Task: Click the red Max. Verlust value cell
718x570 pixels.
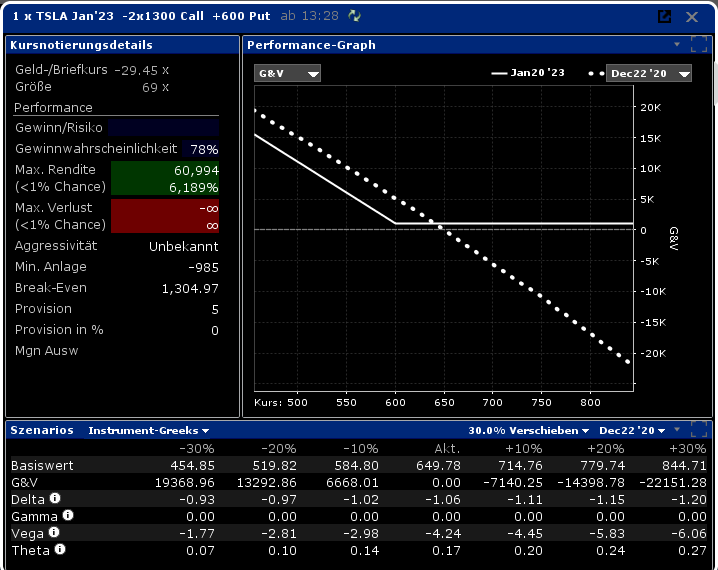Action: point(164,217)
